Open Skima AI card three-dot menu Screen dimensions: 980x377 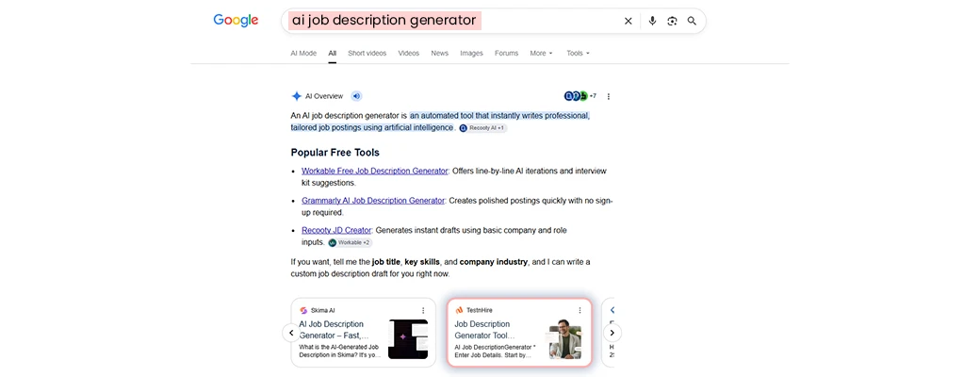pyautogui.click(x=423, y=310)
